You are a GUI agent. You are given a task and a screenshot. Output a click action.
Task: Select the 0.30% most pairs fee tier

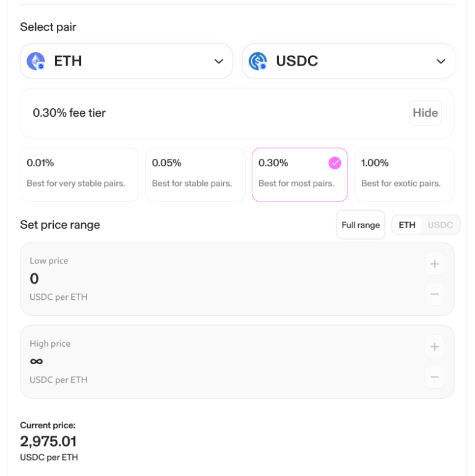click(x=299, y=175)
